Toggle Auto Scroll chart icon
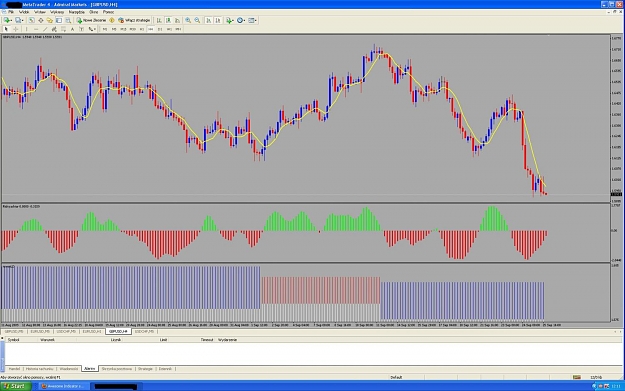The height and width of the screenshot is (391, 625). (208, 20)
